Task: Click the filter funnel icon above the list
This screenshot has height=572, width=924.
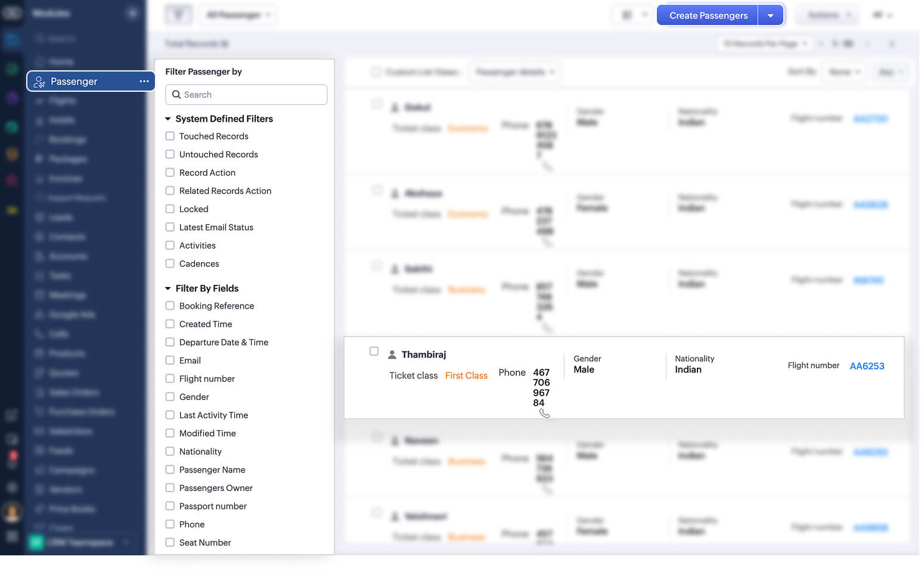Action: pyautogui.click(x=178, y=14)
